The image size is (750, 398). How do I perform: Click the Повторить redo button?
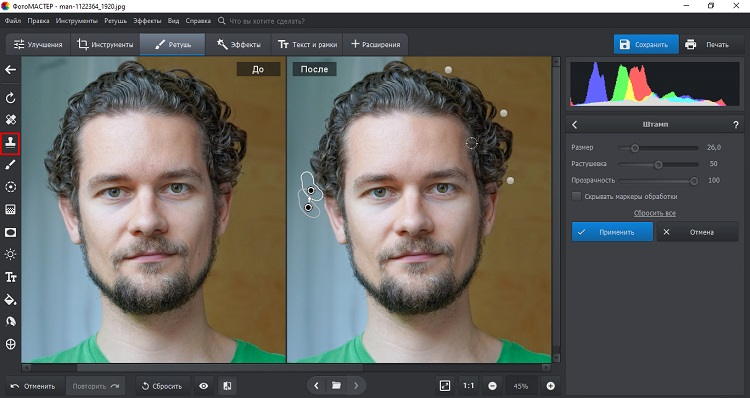pyautogui.click(x=96, y=386)
